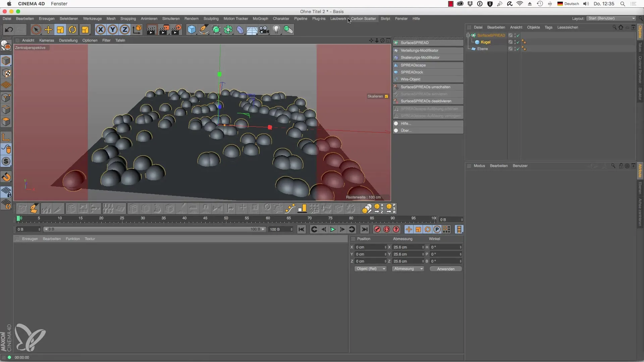Toggle Y axis lock
This screenshot has height=362, width=644.
pyautogui.click(x=113, y=30)
